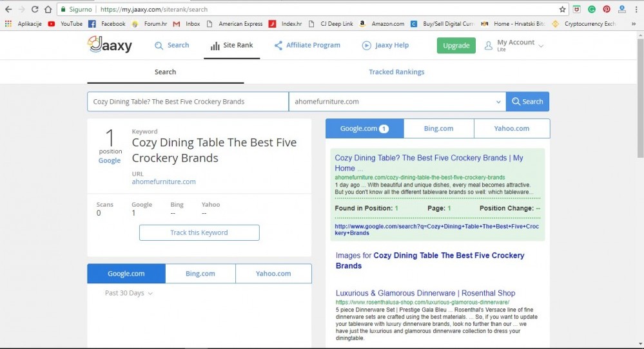The height and width of the screenshot is (349, 644).
Task: Open ahomefurniture.com URL link
Action: (x=164, y=182)
